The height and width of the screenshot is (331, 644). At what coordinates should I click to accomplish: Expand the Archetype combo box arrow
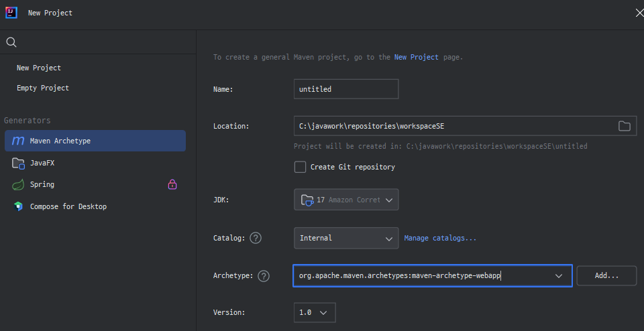558,275
